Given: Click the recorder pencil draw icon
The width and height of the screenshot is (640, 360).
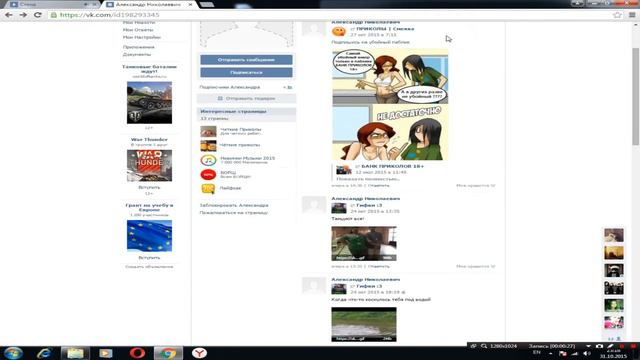Looking at the screenshot, I should pyautogui.click(x=610, y=346).
